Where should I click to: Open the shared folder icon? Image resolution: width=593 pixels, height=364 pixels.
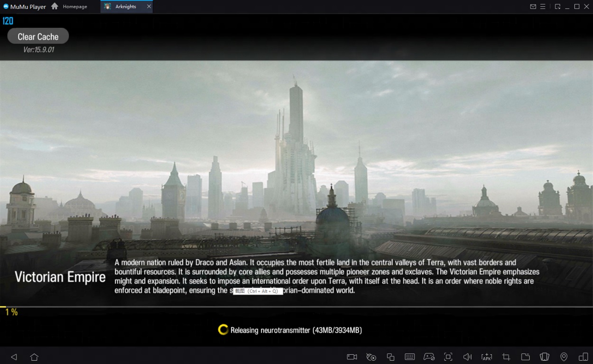click(525, 357)
